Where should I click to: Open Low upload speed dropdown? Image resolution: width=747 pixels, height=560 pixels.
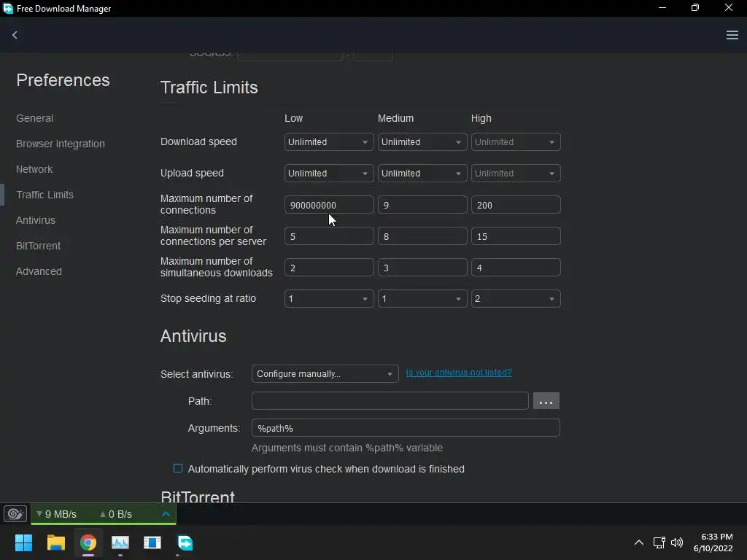coord(329,174)
